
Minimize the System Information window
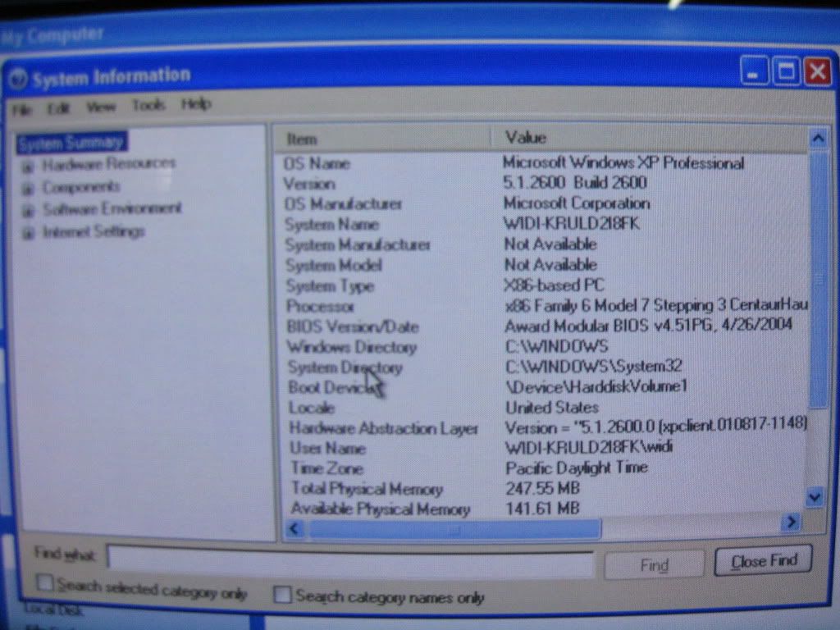pyautogui.click(x=754, y=71)
